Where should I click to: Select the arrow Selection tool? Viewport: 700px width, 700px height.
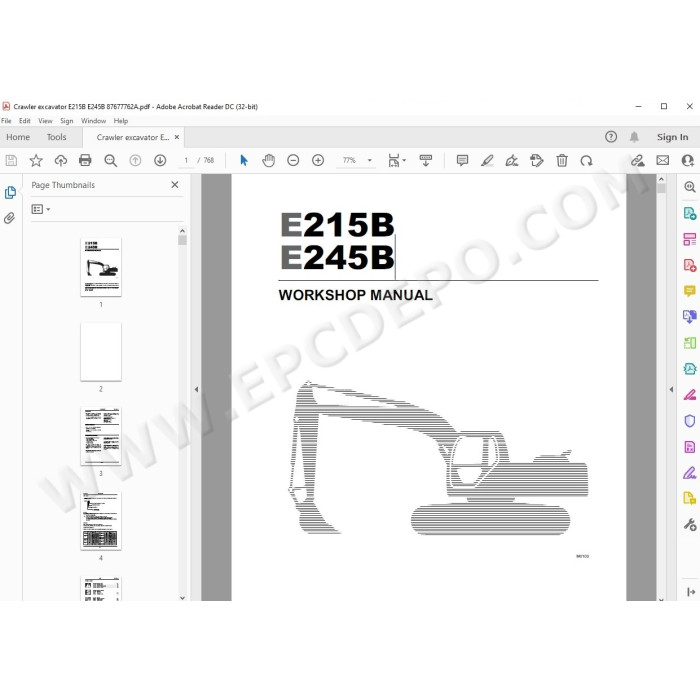(244, 160)
